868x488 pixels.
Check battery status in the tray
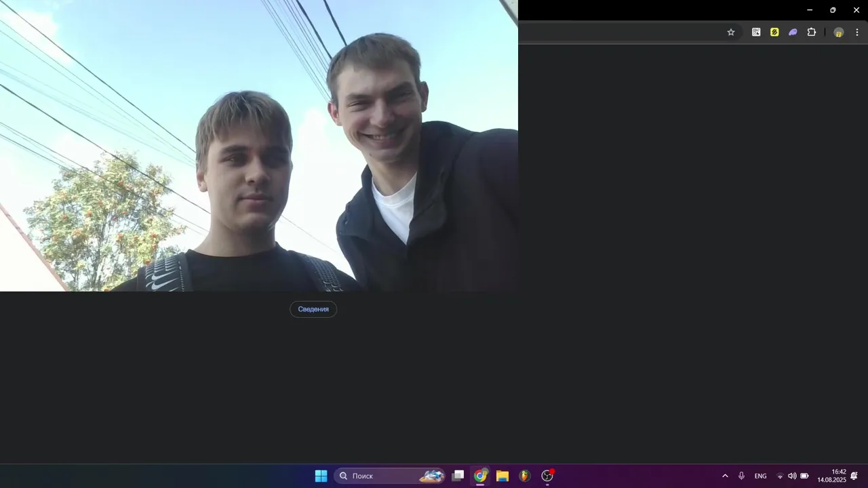(804, 476)
